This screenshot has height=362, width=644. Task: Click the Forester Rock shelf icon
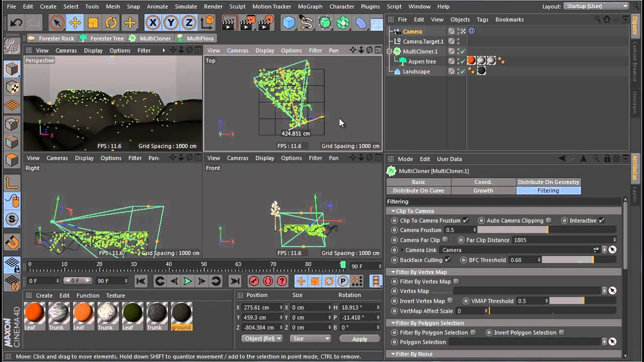pos(51,38)
